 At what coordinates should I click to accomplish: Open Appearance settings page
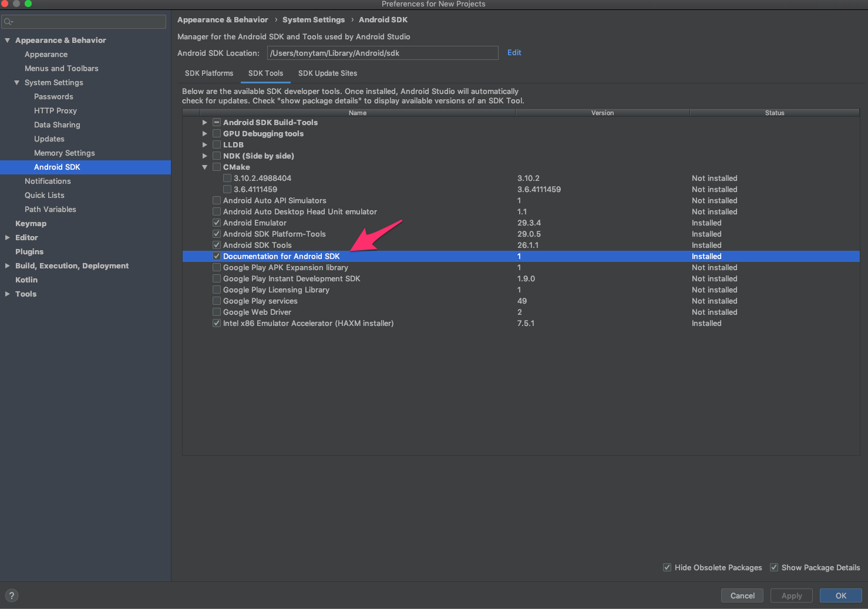point(46,54)
